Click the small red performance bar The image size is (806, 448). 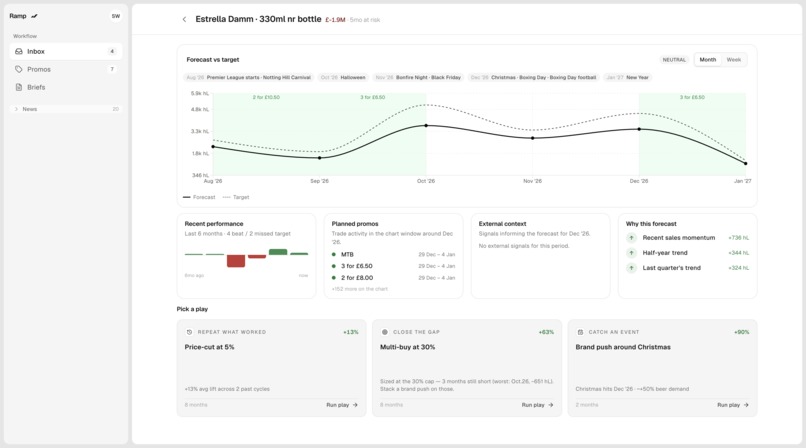[257, 256]
